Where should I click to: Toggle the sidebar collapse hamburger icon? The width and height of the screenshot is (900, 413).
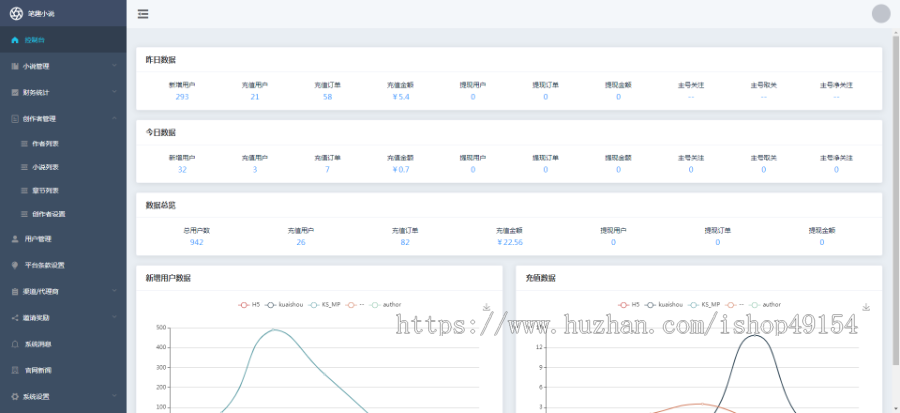coord(143,14)
